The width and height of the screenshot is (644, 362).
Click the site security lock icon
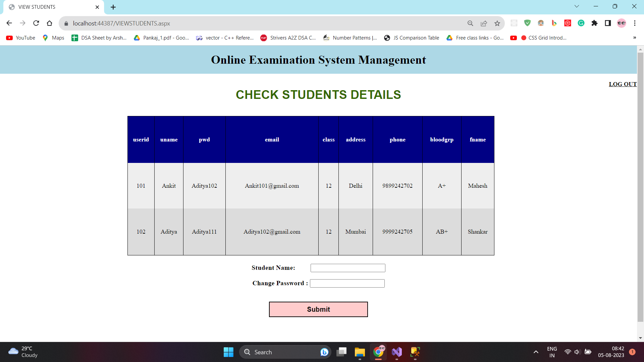(66, 23)
